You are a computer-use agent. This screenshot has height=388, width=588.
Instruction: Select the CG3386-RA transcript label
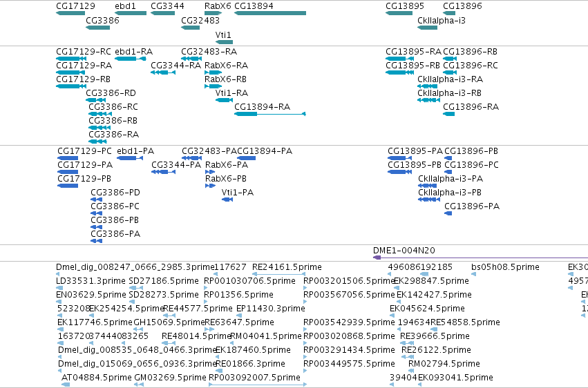tap(113, 135)
